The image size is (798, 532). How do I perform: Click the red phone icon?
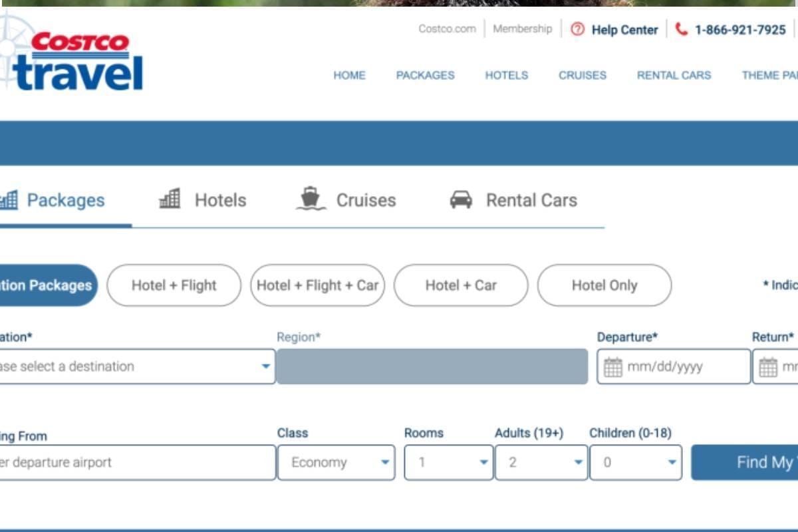coord(681,29)
